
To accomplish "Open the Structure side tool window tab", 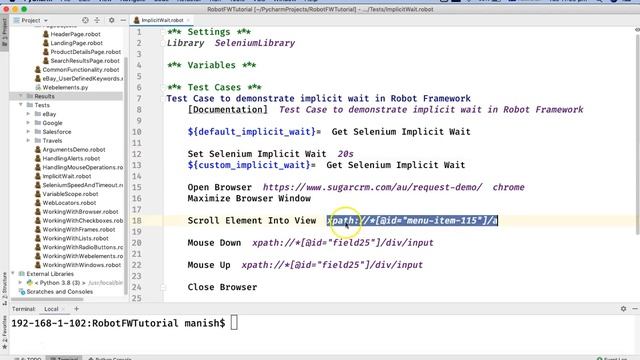I will click(x=4, y=289).
